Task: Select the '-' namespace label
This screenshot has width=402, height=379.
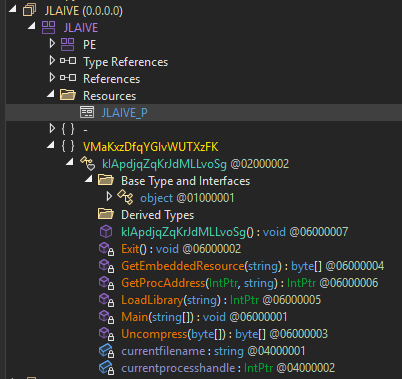Action: 85,130
